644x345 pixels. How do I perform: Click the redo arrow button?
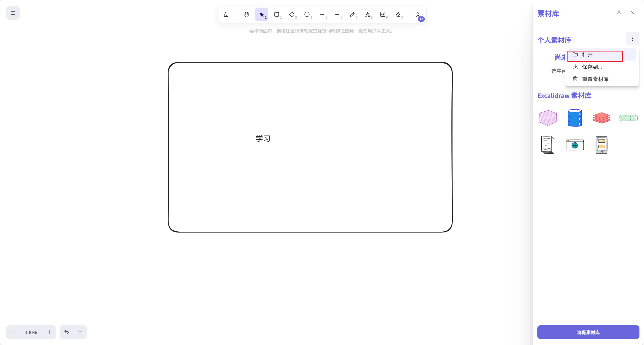[x=80, y=332]
